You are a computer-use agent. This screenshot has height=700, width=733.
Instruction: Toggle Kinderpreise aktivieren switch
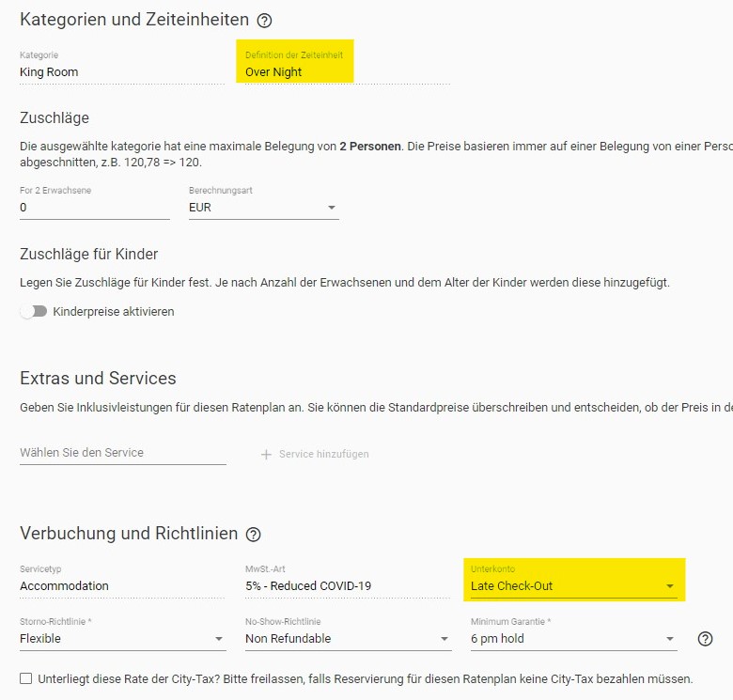coord(33,312)
